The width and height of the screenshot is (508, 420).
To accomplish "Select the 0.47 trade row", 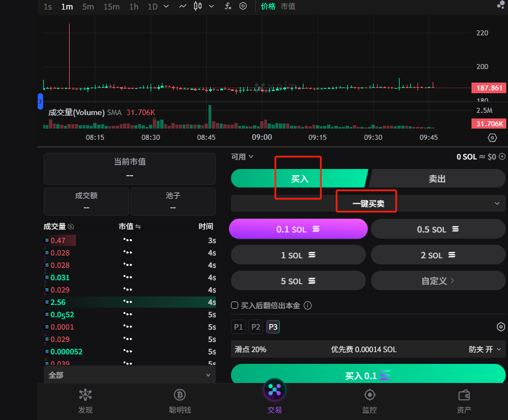I will 130,240.
